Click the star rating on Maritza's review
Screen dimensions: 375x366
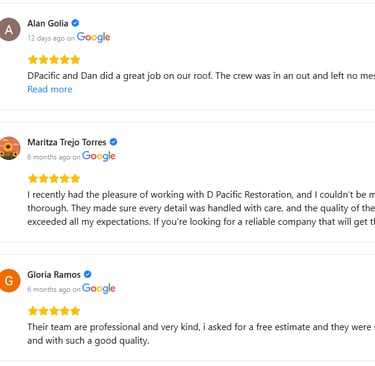[x=54, y=178]
